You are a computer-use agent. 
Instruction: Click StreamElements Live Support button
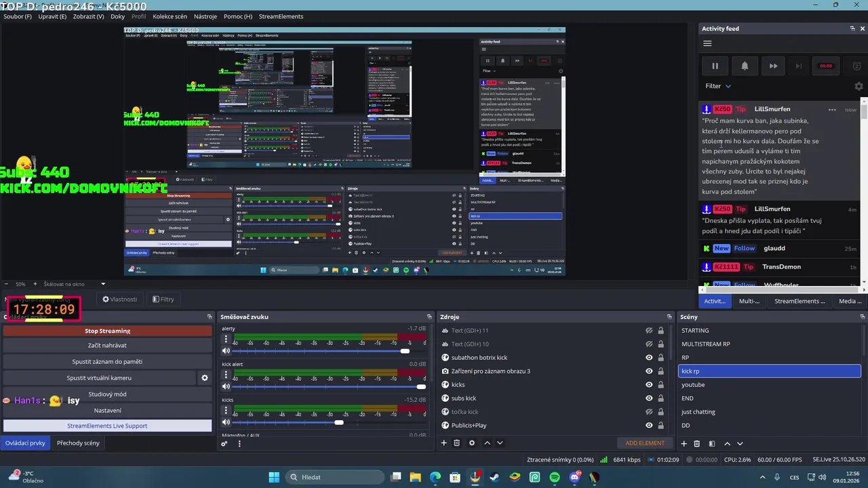[107, 426]
